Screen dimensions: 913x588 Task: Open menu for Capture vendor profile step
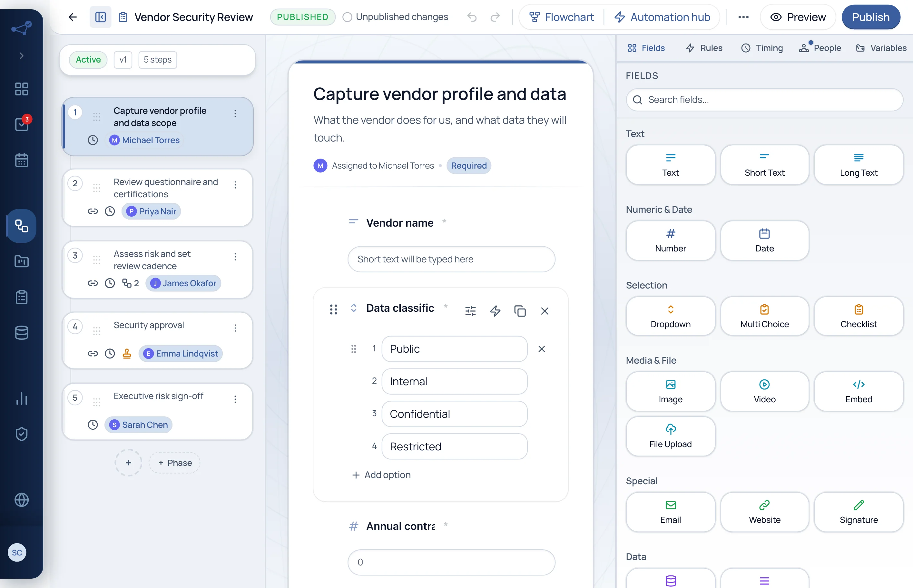[x=235, y=113]
